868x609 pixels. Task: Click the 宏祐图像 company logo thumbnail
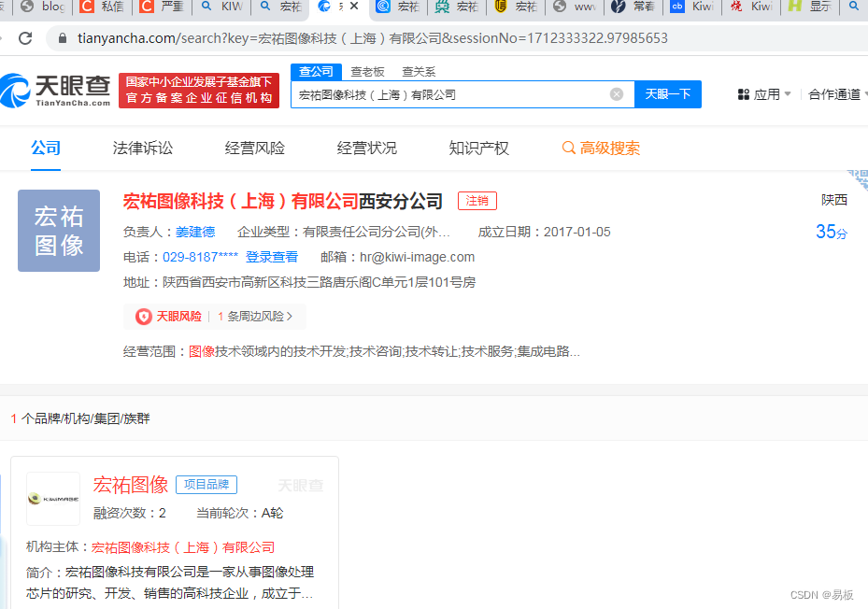[x=59, y=231]
